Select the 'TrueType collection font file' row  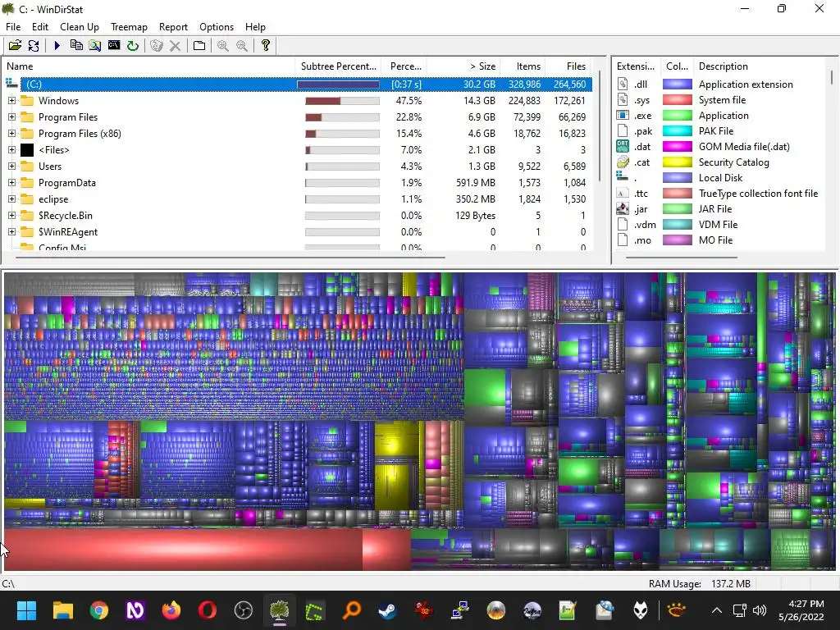tap(719, 194)
